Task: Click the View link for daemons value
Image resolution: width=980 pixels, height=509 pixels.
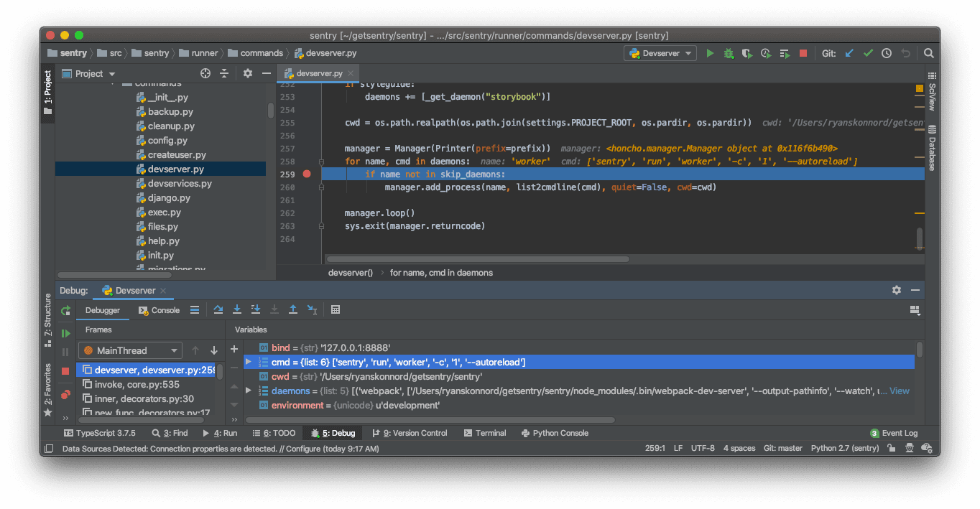Action: pos(899,391)
